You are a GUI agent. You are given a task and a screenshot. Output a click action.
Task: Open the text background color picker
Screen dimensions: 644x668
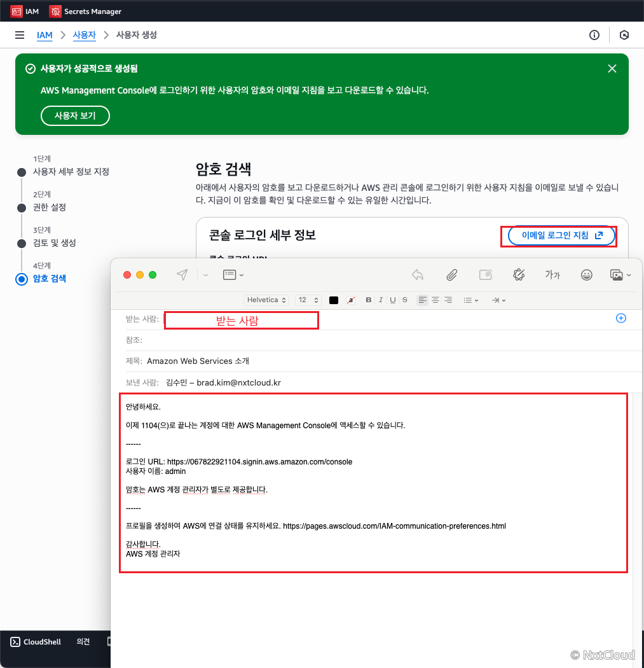pyautogui.click(x=351, y=300)
